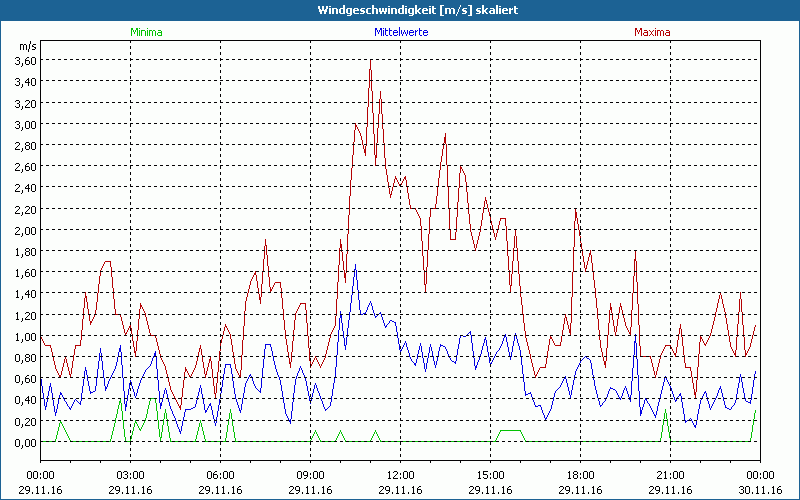This screenshot has width=800, height=500.
Task: Click the '1,80' y-axis value
Action: click(26, 252)
